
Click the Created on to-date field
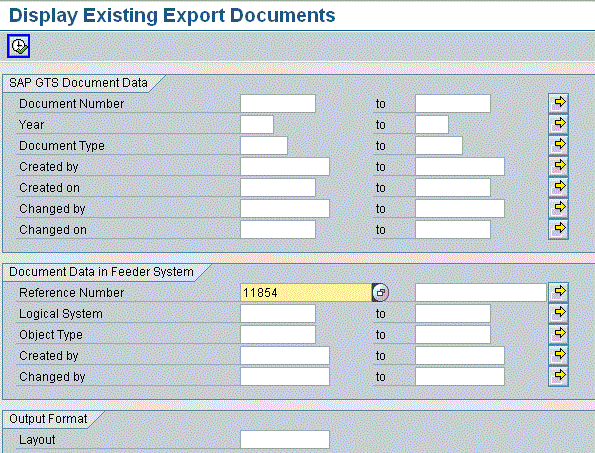pyautogui.click(x=453, y=187)
